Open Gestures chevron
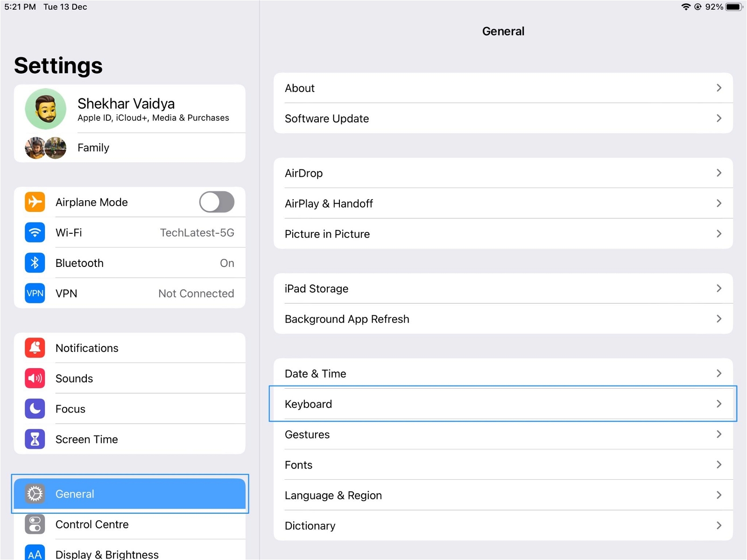Screen dimensions: 747x560 pos(719,434)
